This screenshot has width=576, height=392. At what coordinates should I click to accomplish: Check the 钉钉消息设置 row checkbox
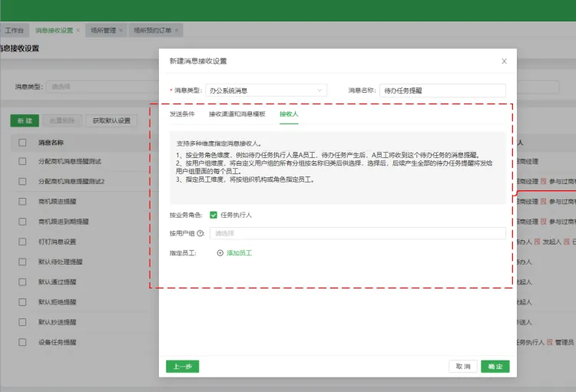[22, 242]
